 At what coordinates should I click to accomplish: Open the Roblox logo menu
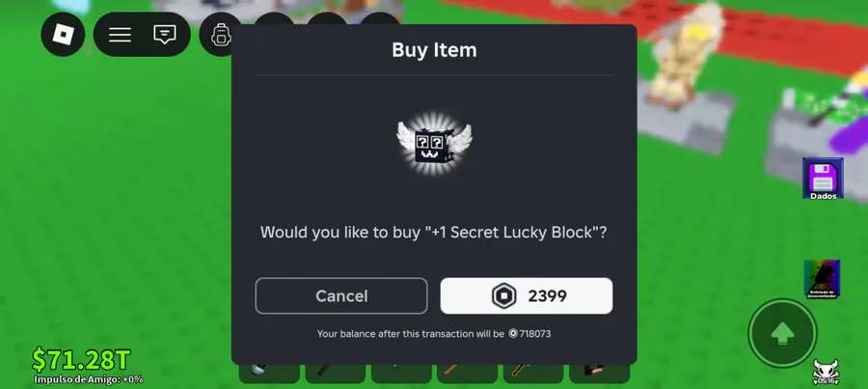tap(63, 35)
